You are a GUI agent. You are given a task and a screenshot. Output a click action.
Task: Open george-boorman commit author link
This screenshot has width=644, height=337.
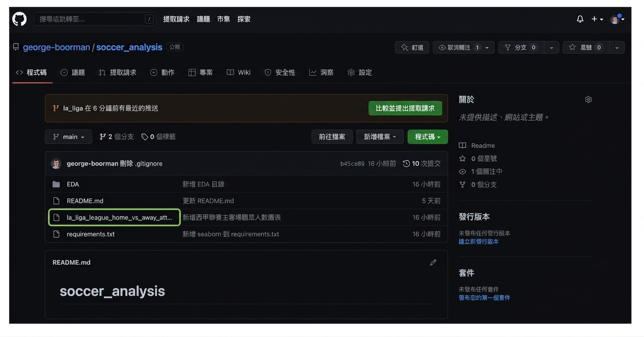pos(92,164)
